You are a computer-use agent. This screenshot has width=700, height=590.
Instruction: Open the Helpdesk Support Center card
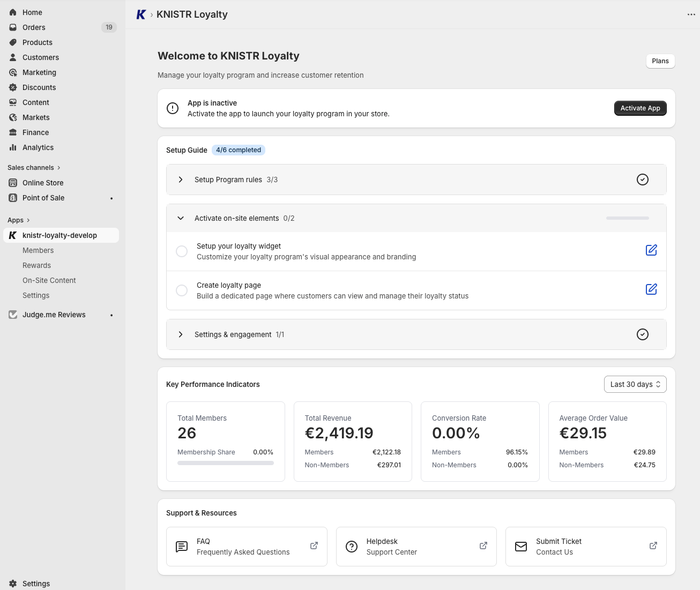tap(416, 547)
